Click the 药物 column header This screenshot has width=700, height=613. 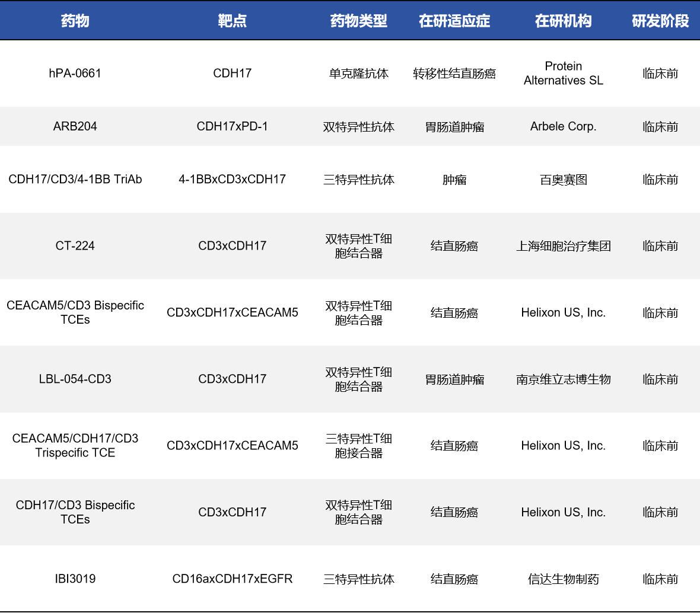75,21
